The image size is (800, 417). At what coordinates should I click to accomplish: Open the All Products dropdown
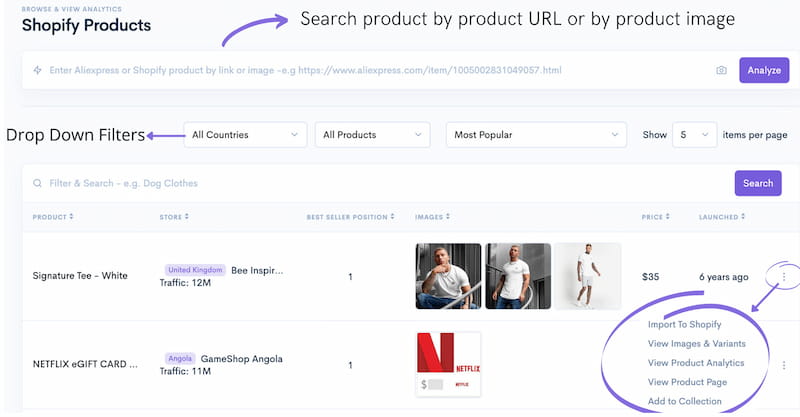[371, 135]
